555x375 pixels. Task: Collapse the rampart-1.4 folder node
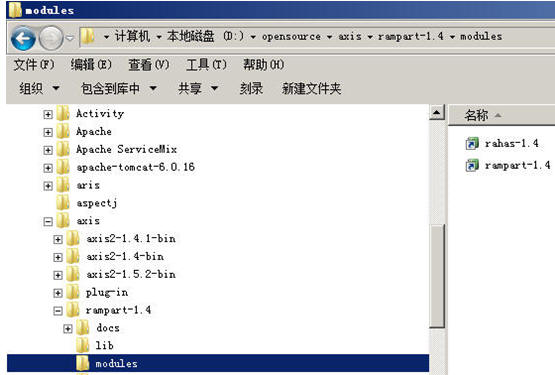coord(58,311)
